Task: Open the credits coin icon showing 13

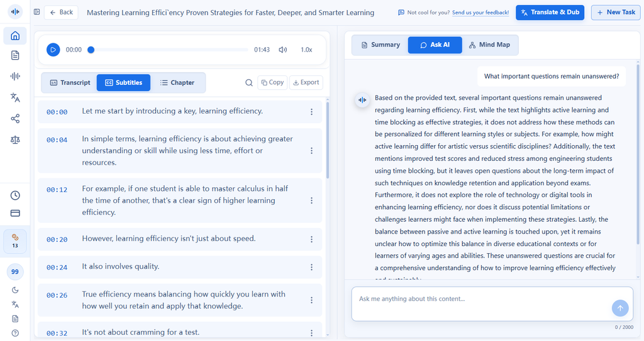Action: click(x=15, y=241)
